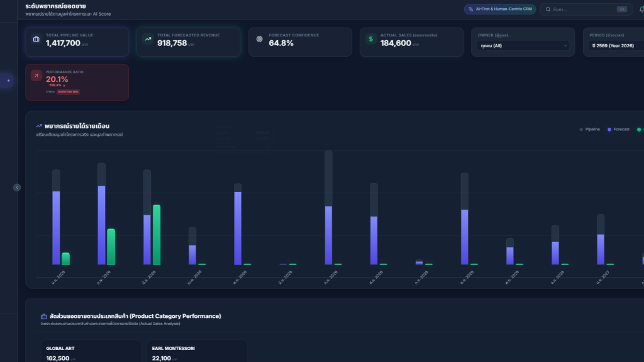Click the target icon on Forecast Confidence
The height and width of the screenshot is (362, 644).
259,40
